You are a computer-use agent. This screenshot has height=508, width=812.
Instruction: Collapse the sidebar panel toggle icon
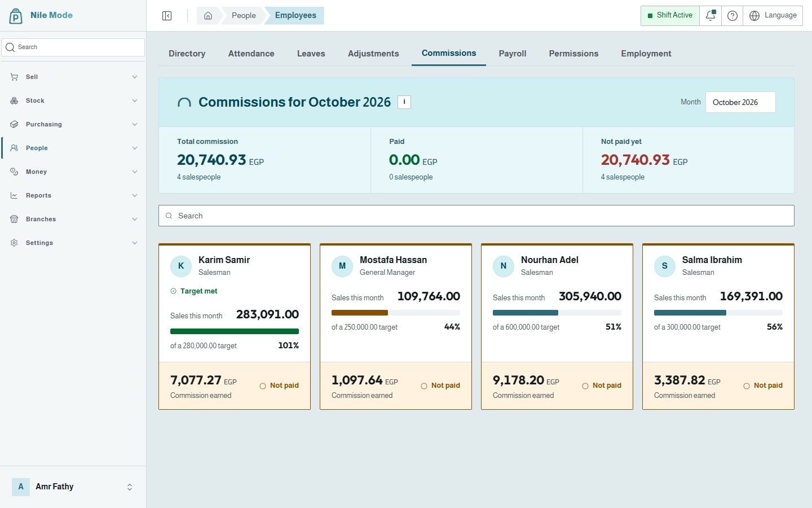(167, 16)
